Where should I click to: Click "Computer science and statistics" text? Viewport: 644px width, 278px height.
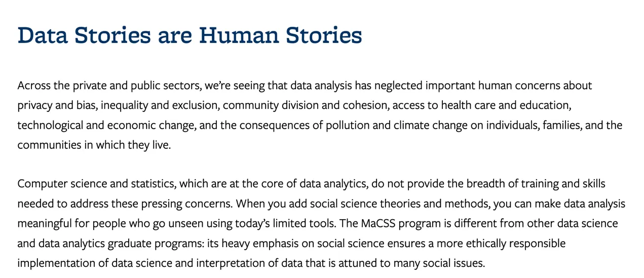point(96,184)
